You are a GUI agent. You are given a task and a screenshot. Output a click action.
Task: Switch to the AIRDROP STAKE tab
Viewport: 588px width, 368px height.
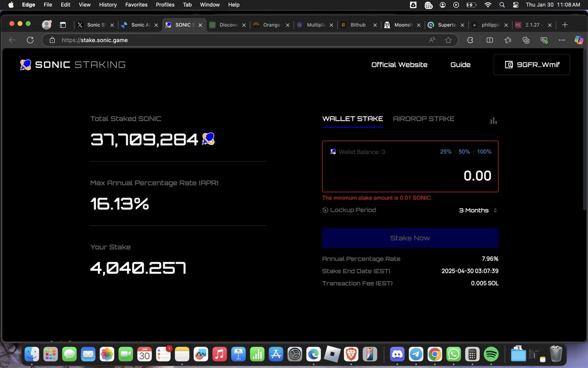pos(424,119)
